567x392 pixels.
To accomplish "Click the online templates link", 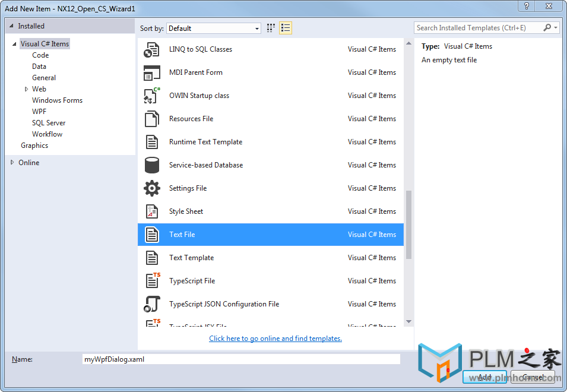I will [x=275, y=339].
